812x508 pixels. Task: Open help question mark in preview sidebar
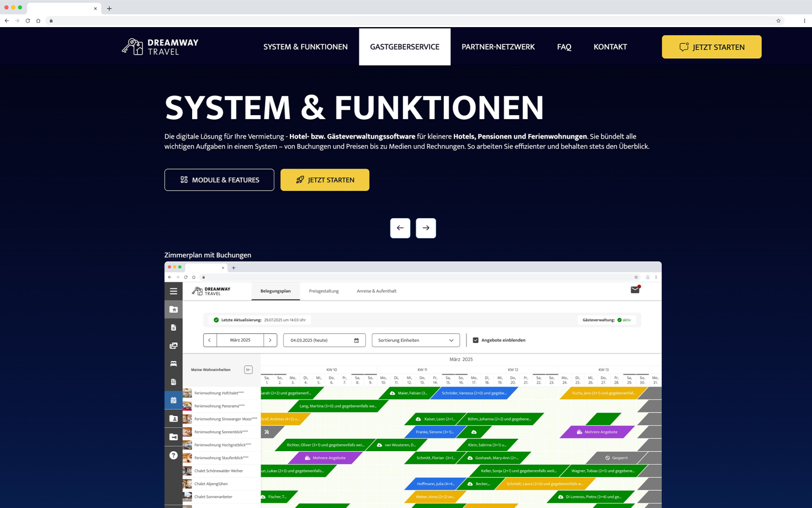[x=173, y=455]
